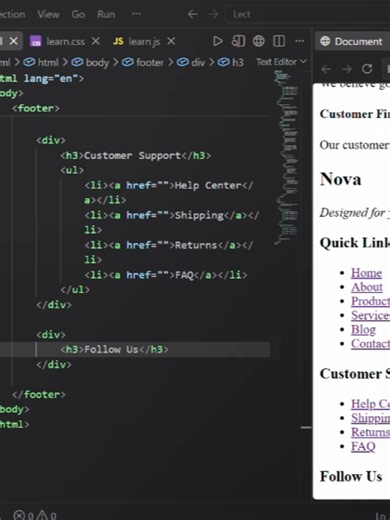
Task: Click footer in the breadcrumb
Action: point(150,62)
